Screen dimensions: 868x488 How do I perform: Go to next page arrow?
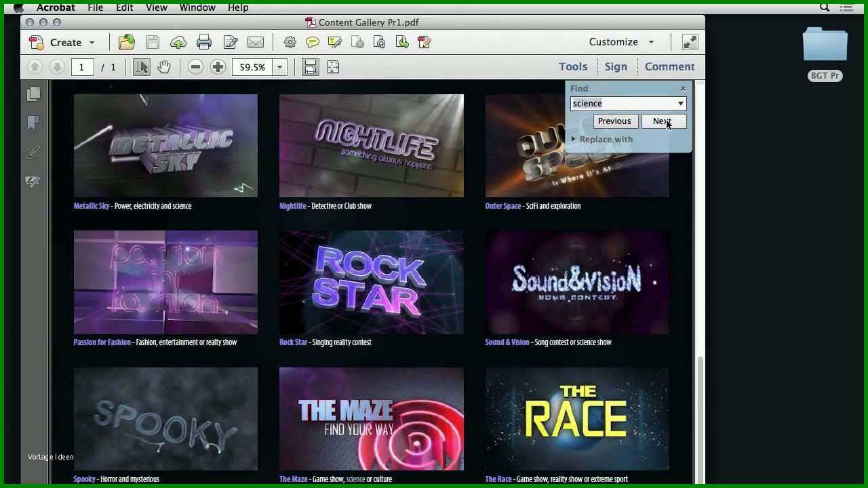[57, 67]
